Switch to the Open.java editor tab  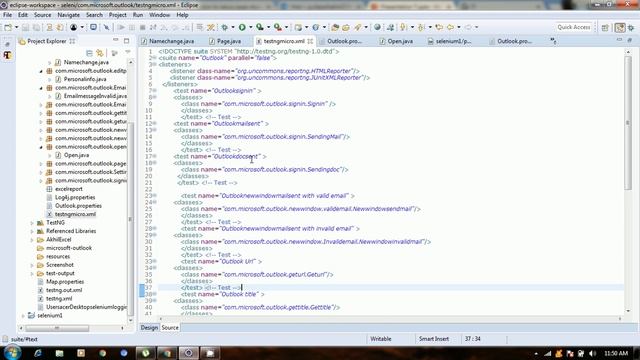(x=396, y=41)
